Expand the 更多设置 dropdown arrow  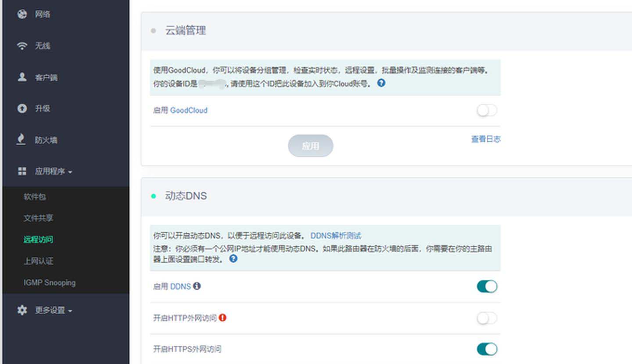[x=70, y=311]
